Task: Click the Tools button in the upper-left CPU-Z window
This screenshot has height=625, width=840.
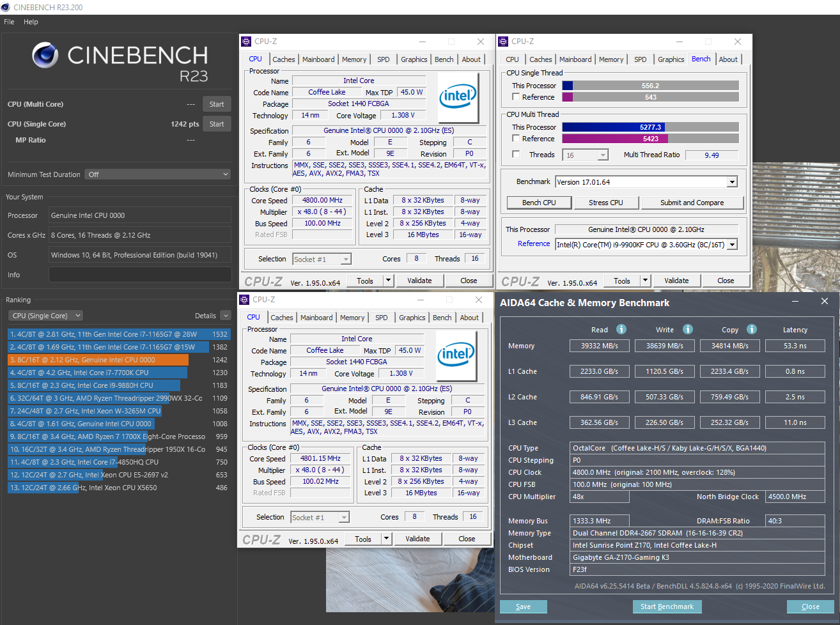Action: (365, 281)
